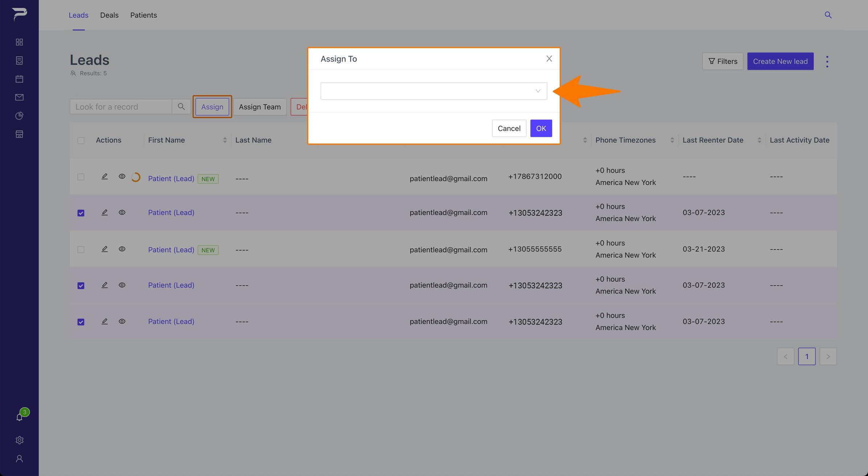The height and width of the screenshot is (476, 868).
Task: Sort by the Phone Timezones column arrows
Action: click(672, 140)
